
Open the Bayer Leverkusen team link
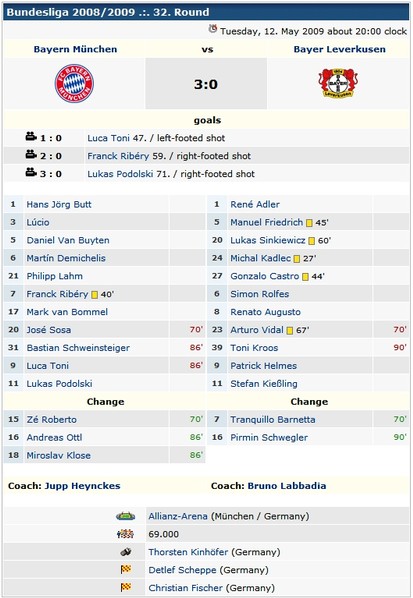(339, 49)
